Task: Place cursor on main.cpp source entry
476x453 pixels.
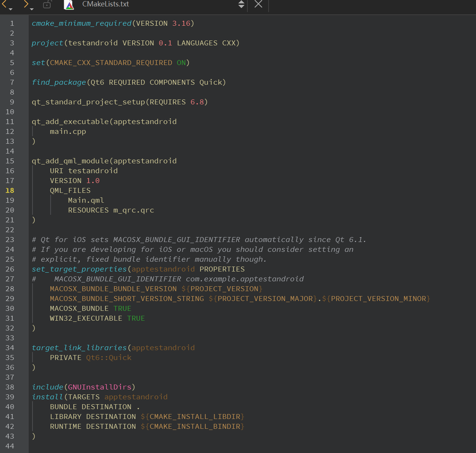Action: [68, 132]
